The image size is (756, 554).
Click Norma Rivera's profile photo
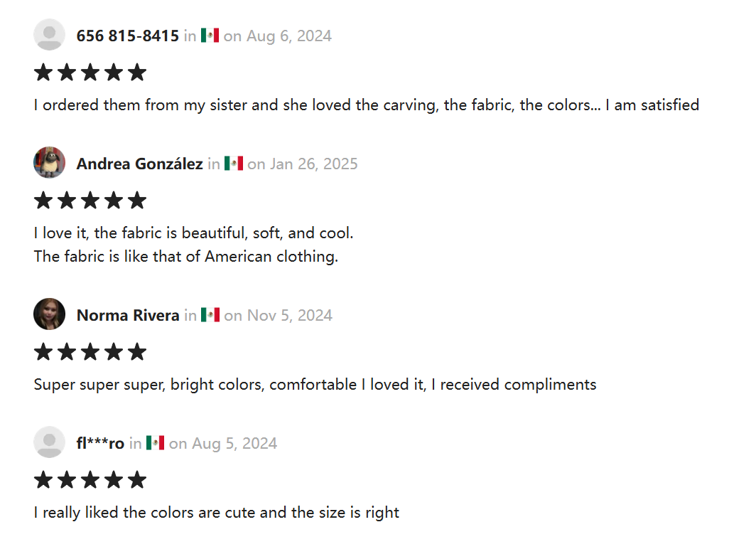coord(49,314)
